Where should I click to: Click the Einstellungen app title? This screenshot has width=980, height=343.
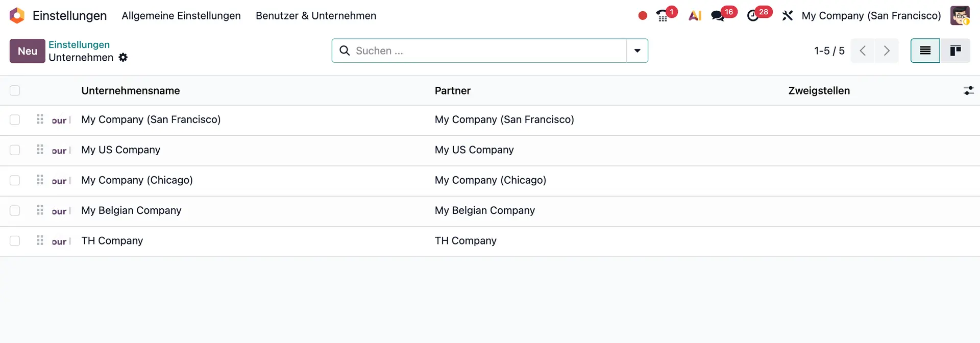69,16
